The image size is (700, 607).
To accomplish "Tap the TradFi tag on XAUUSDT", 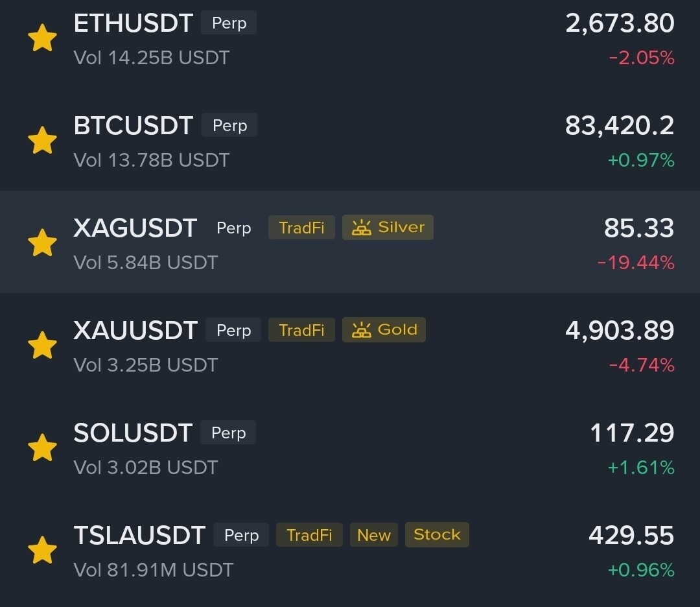I will [301, 331].
